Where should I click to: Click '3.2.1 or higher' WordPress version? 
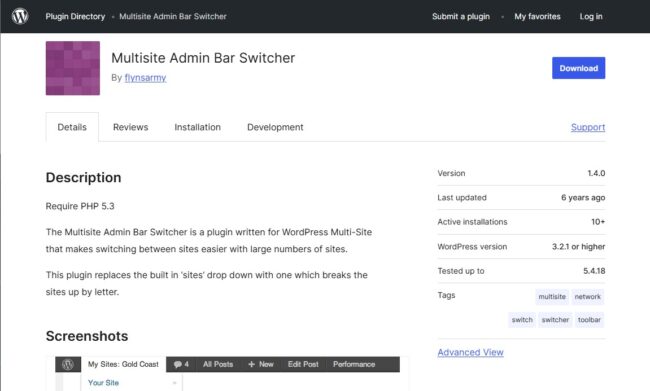(578, 246)
